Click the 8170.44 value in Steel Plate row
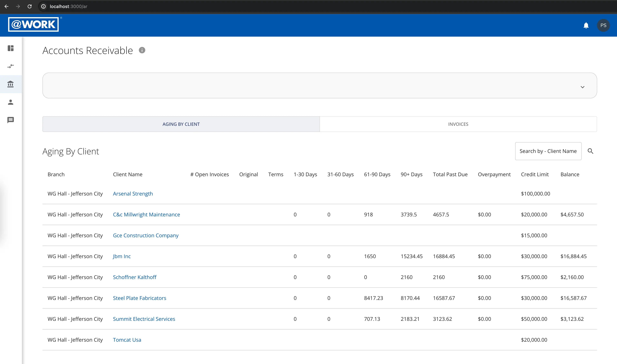The height and width of the screenshot is (364, 617). coord(410,298)
